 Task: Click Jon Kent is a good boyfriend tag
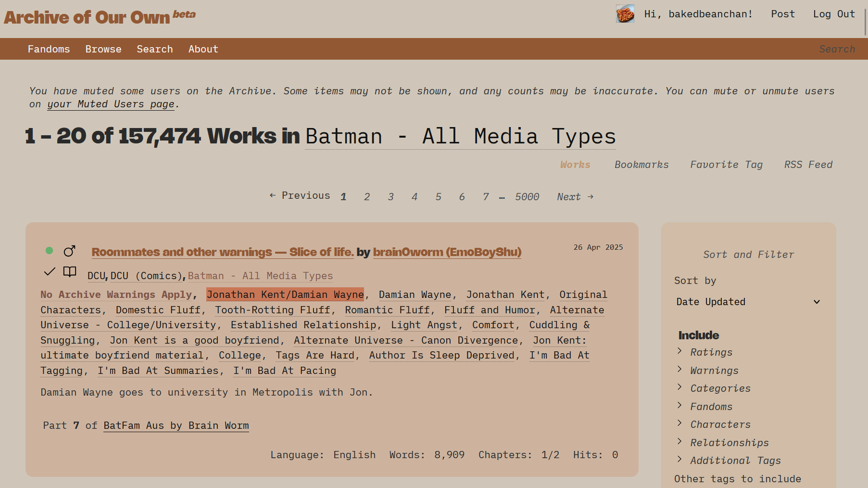tap(195, 340)
